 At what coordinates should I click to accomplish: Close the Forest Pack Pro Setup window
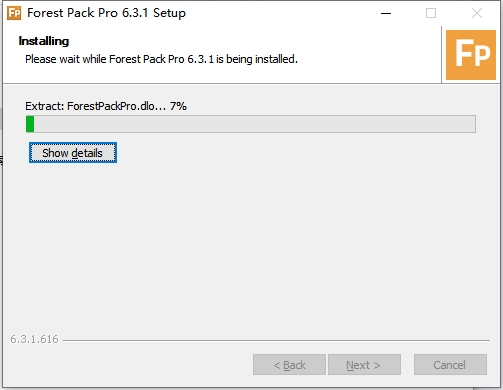pyautogui.click(x=477, y=13)
